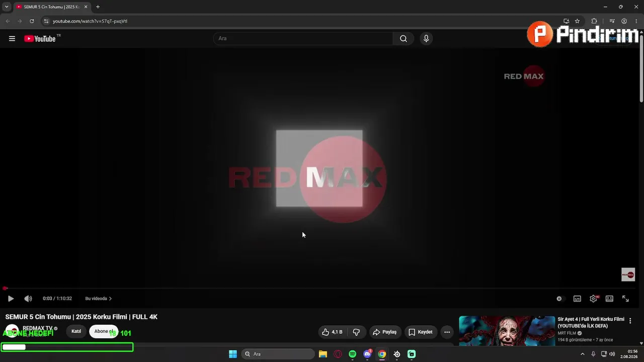Open the Chrome three-dot menu
The height and width of the screenshot is (362, 644).
[636, 21]
